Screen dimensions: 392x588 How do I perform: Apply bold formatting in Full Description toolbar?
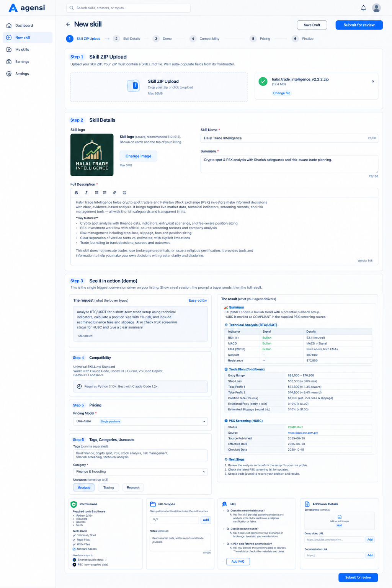coord(77,193)
